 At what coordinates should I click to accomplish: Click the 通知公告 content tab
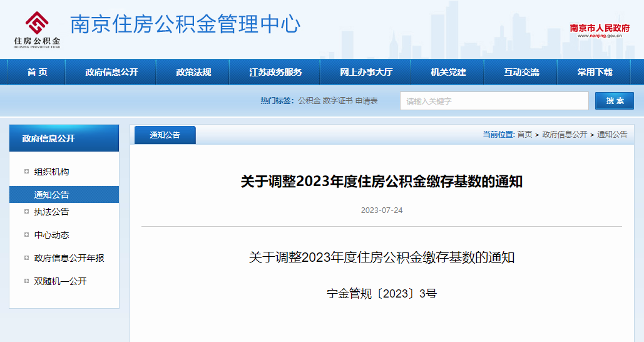coord(165,135)
